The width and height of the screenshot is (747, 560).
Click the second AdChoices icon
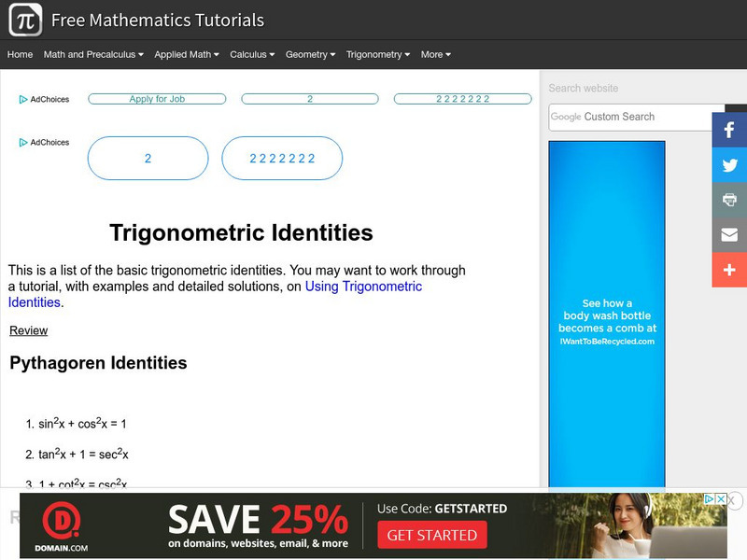(x=22, y=143)
